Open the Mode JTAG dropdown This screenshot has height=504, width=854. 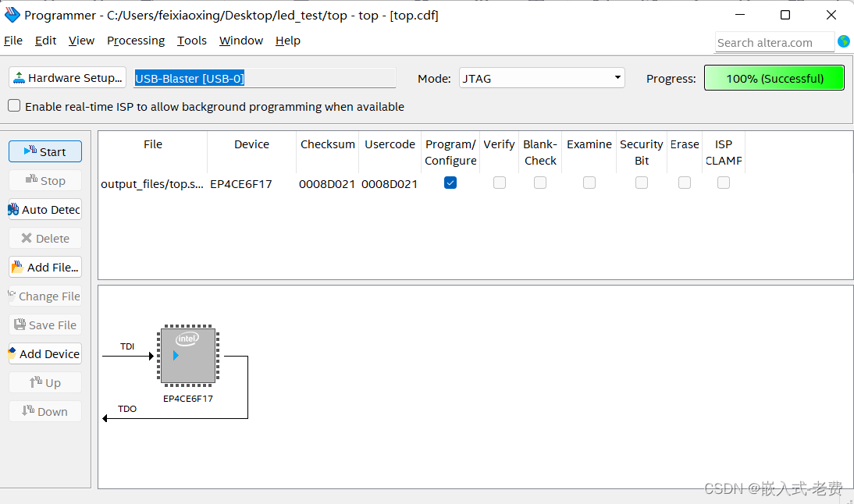tap(542, 78)
